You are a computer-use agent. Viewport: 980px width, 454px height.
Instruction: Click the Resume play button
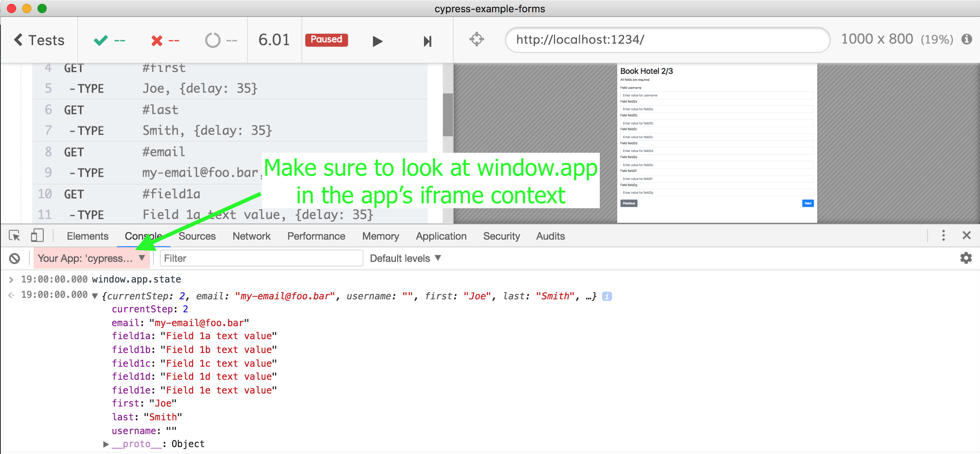coord(377,41)
